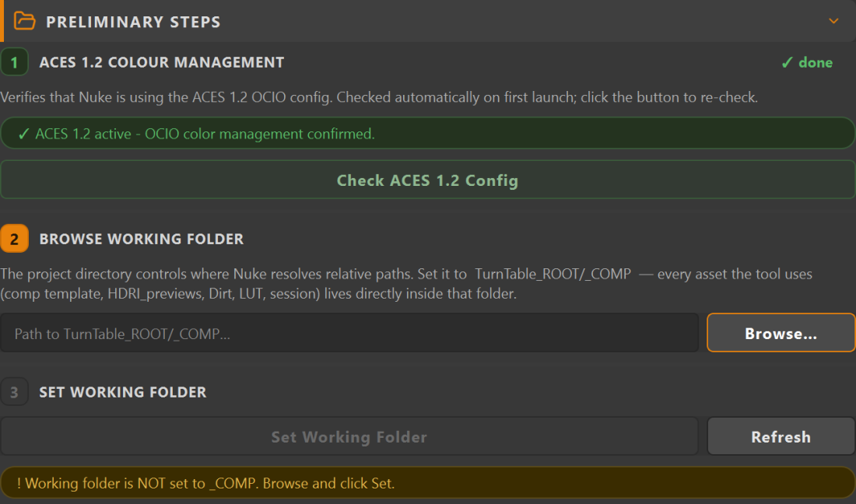856x504 pixels.
Task: Click the Browse... button
Action: pyautogui.click(x=781, y=333)
